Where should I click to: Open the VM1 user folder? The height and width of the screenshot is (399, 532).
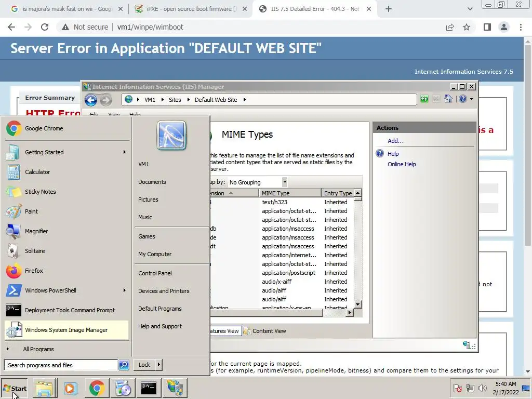pyautogui.click(x=144, y=164)
